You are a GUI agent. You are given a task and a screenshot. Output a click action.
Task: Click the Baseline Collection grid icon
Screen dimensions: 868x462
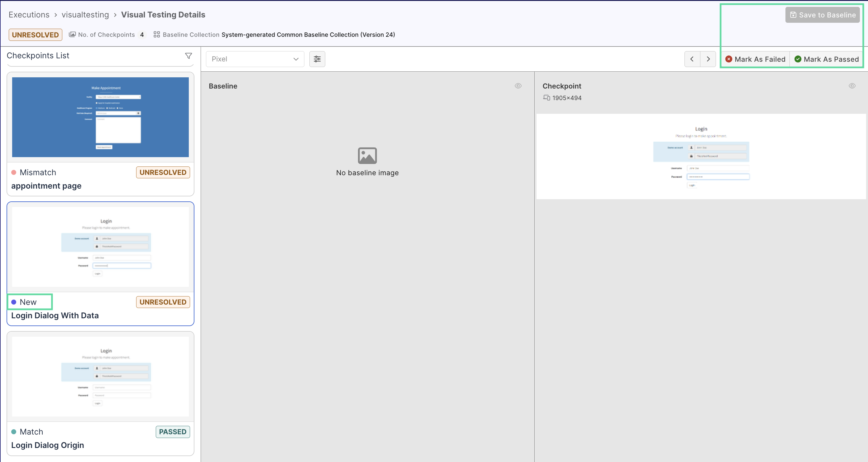point(156,34)
